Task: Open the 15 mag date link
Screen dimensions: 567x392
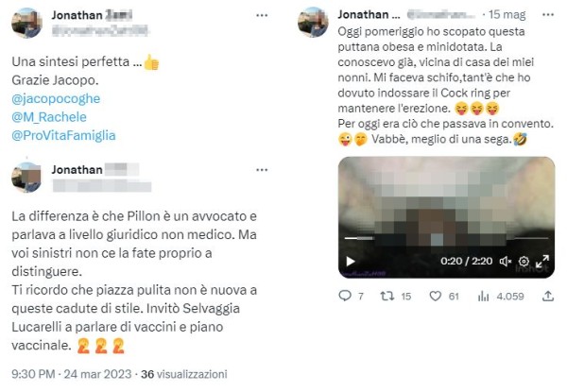Action: click(x=507, y=14)
